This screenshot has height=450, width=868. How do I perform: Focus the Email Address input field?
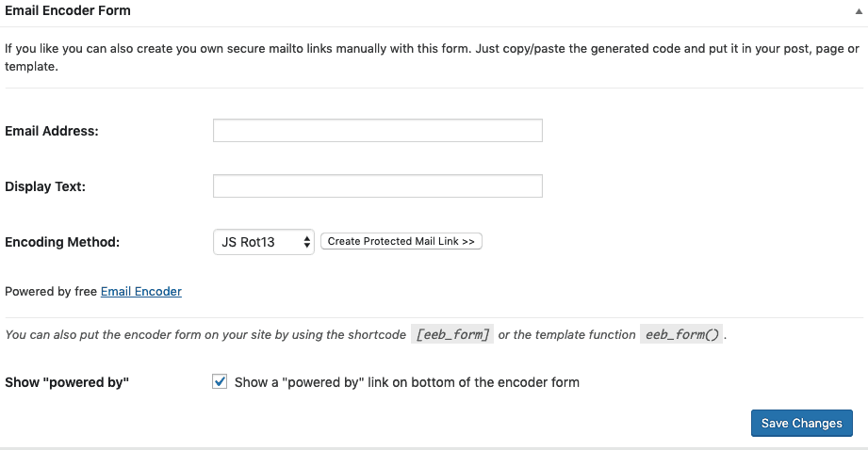pos(378,131)
